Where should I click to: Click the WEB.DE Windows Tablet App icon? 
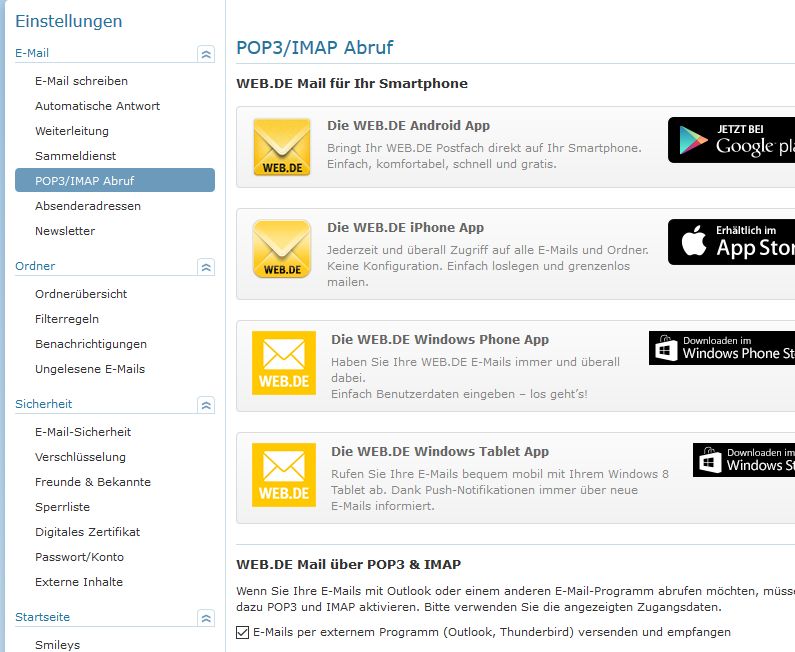pyautogui.click(x=284, y=475)
